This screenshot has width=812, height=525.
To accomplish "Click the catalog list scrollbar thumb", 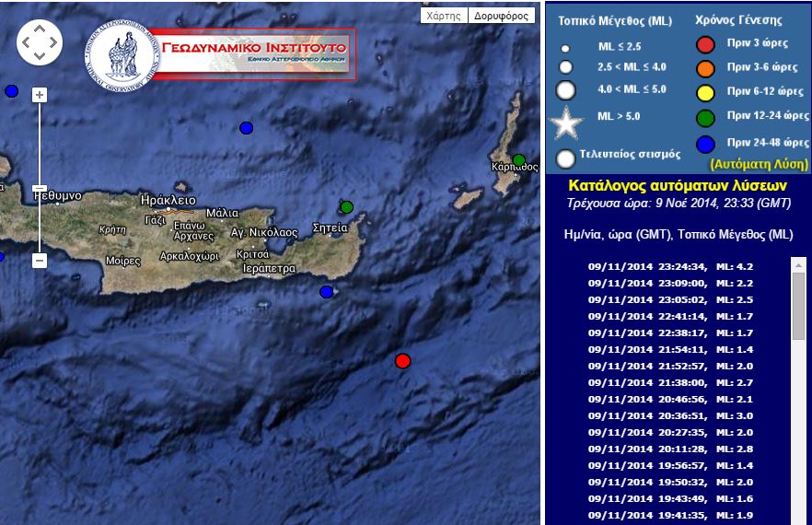I will click(x=798, y=307).
